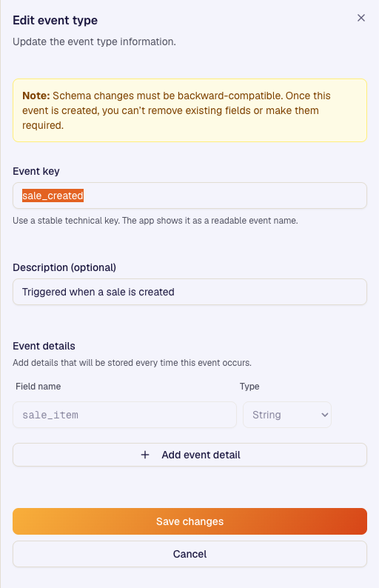
Task: Click the Event key label
Action: (x=36, y=171)
